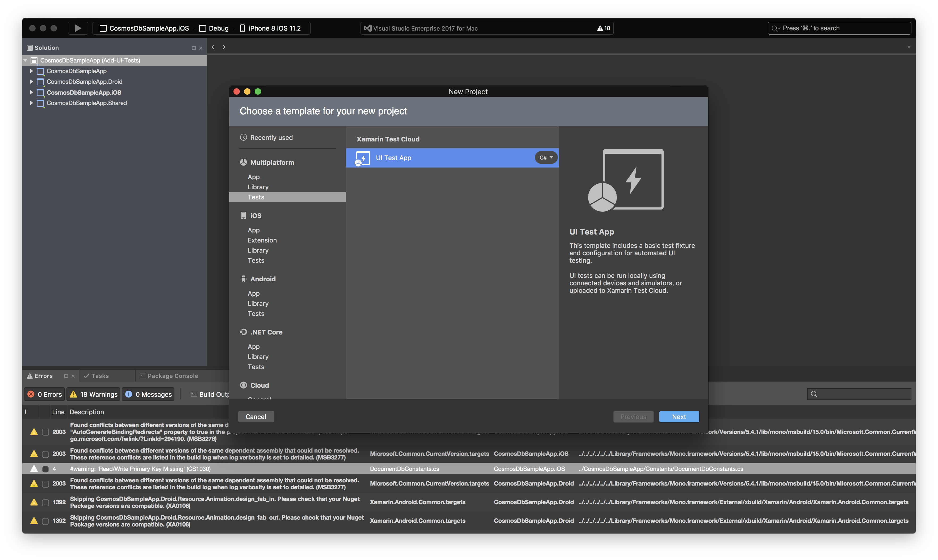The image size is (938, 560).
Task: Open the C# language dropdown
Action: coord(546,158)
